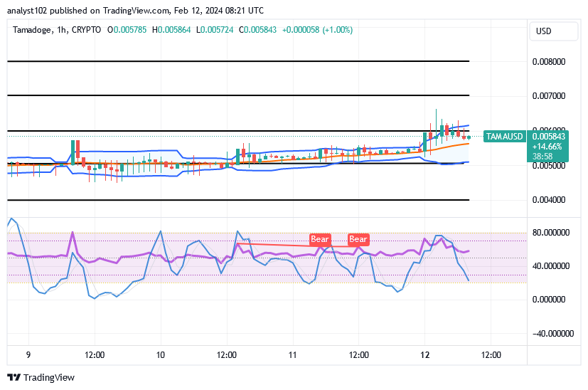Select the TAMAUSD price label
Viewport: 588px width, 390px height.
(x=504, y=137)
